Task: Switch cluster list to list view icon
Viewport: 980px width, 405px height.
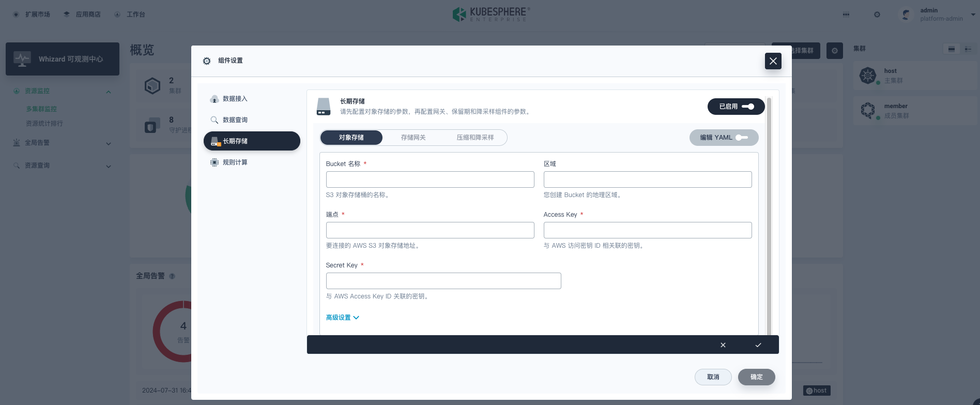Action: [x=968, y=49]
